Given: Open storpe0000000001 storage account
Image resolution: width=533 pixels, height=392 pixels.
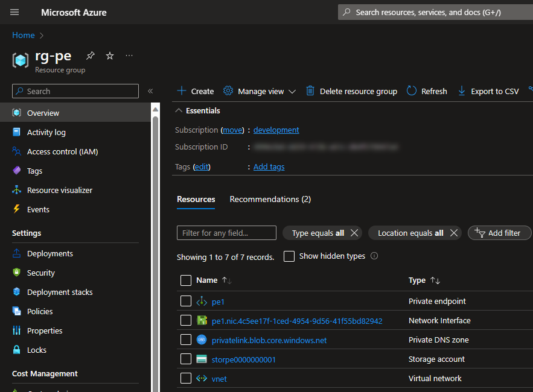Looking at the screenshot, I should pyautogui.click(x=243, y=359).
